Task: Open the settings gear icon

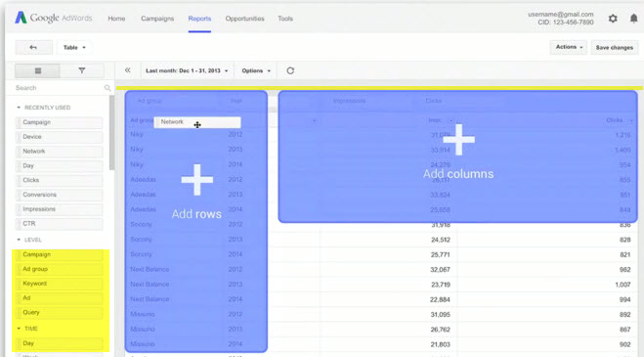Action: pyautogui.click(x=613, y=19)
